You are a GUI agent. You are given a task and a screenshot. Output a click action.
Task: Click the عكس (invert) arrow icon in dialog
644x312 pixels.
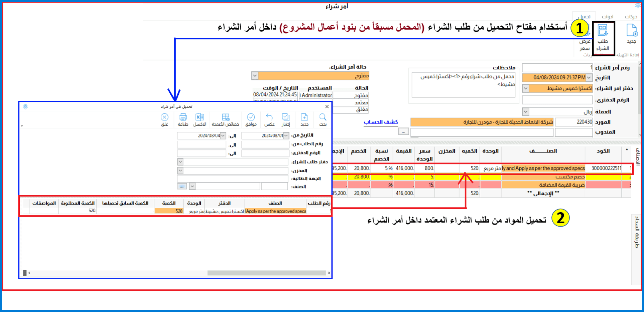tap(269, 117)
